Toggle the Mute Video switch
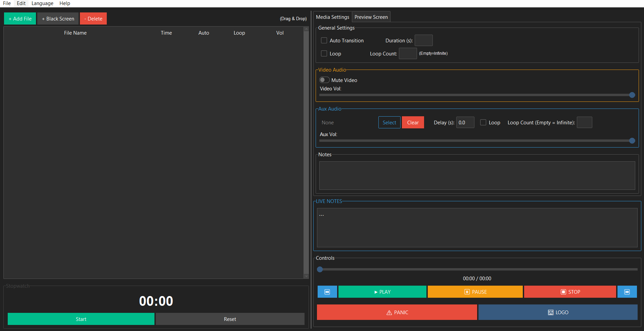 coord(324,80)
